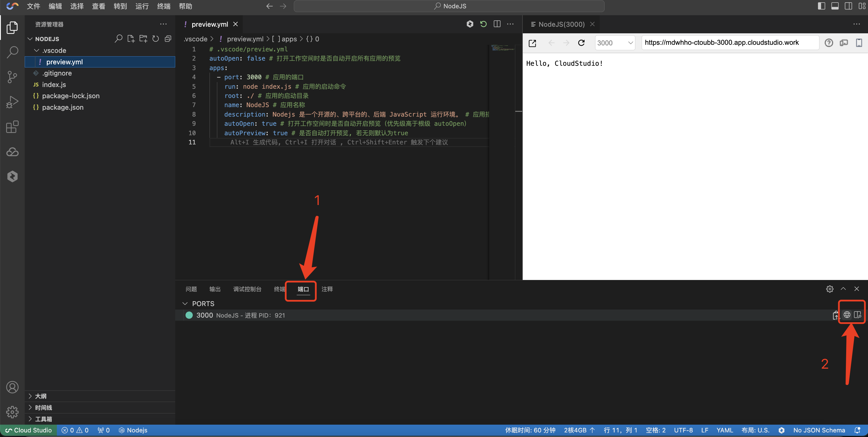Click the hexagon AI icon in the editor toolbar

(470, 24)
